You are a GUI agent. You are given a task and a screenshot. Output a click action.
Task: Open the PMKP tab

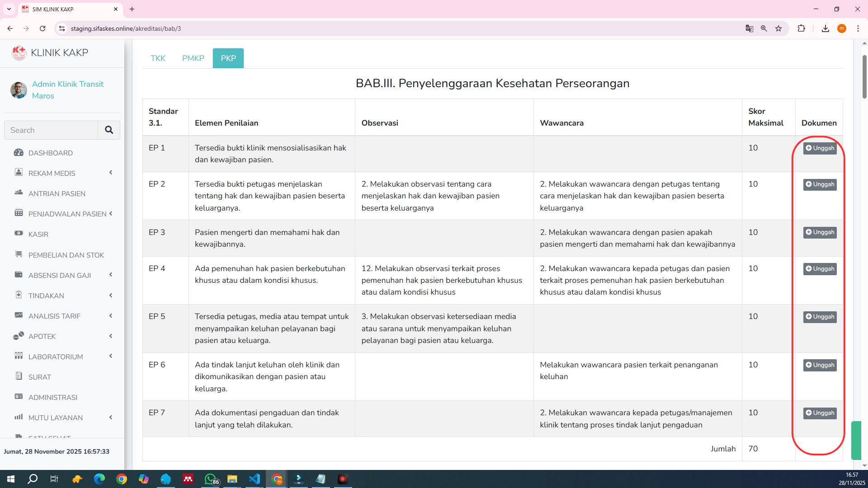193,58
